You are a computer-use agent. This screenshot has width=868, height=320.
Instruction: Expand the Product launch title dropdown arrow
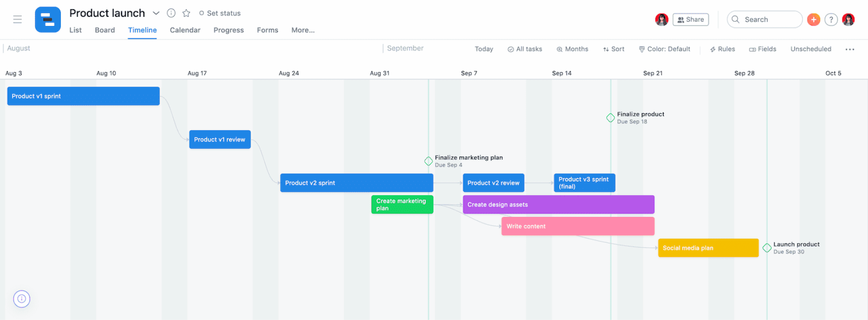click(x=156, y=13)
